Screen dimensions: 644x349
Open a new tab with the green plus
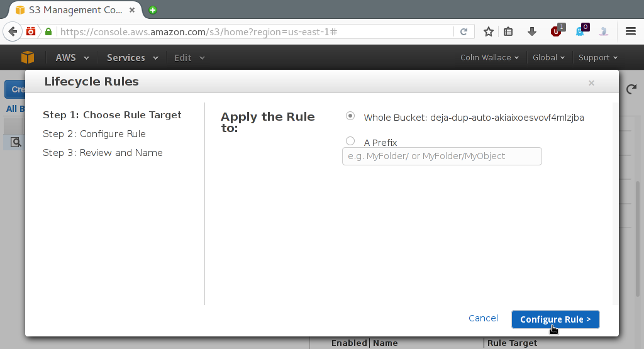coord(153,10)
